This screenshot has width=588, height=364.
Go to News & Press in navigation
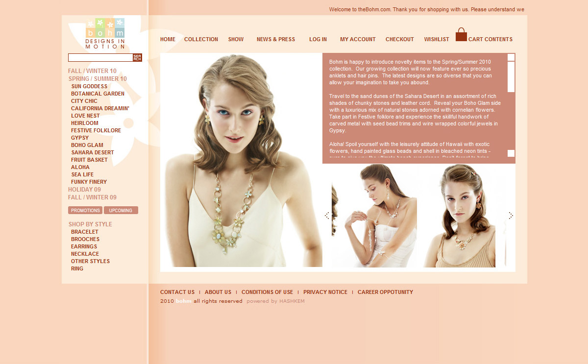pos(276,40)
